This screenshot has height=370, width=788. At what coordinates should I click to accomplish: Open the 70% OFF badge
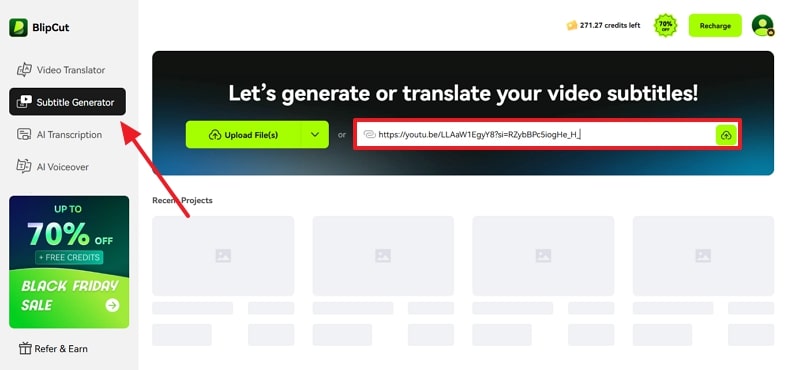pyautogui.click(x=665, y=25)
